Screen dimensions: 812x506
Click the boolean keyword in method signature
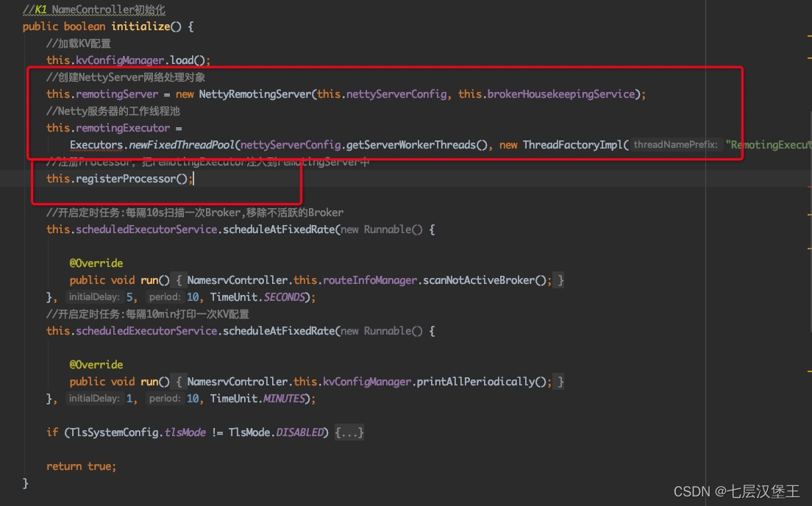pos(85,26)
